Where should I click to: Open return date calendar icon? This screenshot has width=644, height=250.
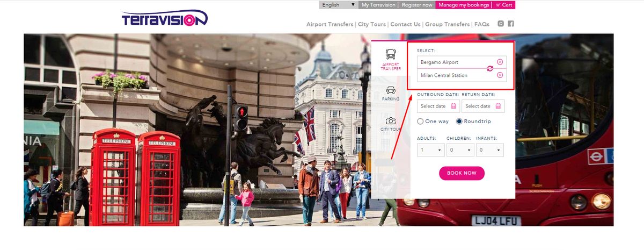(498, 106)
